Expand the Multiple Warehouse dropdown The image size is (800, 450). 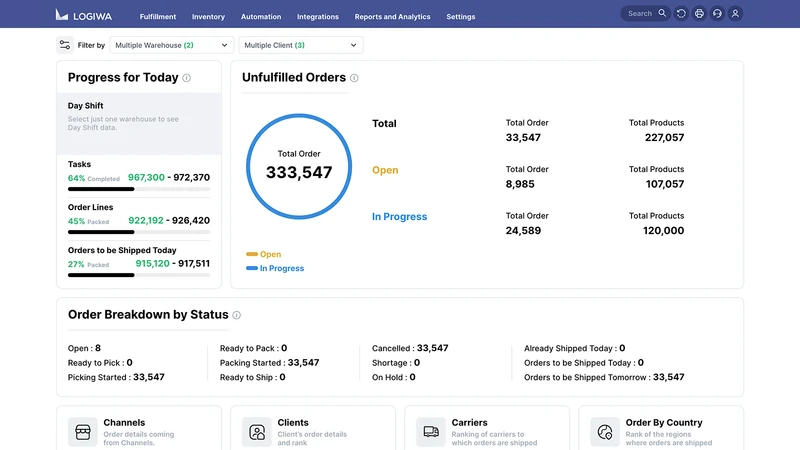(171, 45)
